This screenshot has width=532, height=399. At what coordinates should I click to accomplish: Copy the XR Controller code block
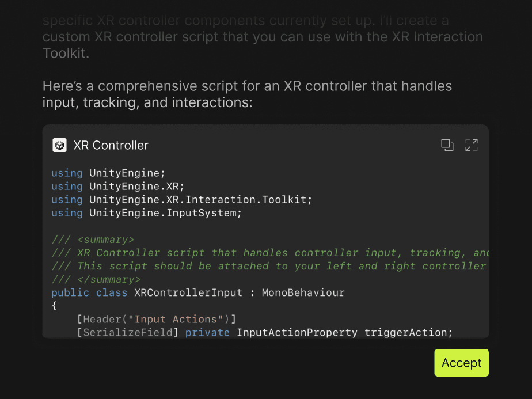[447, 145]
